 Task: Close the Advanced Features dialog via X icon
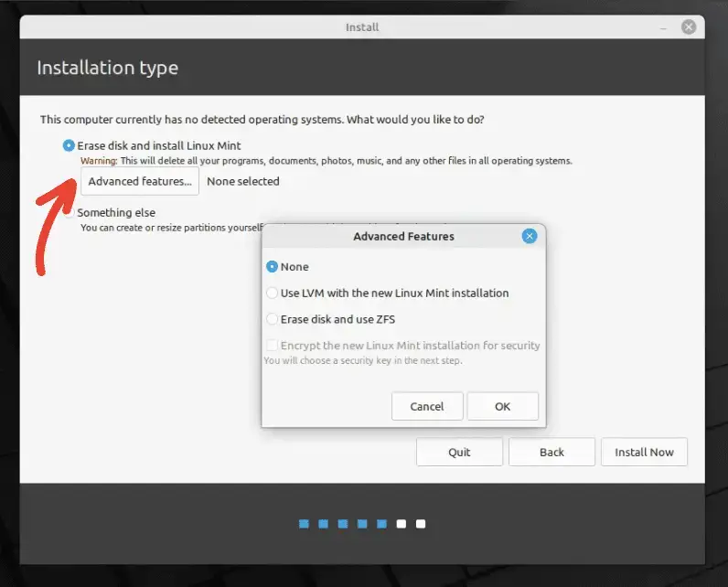[x=530, y=236]
